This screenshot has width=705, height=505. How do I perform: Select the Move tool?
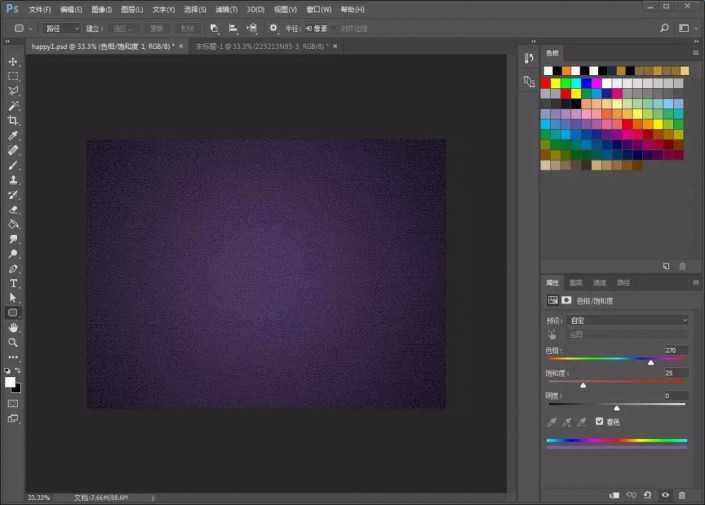point(13,61)
